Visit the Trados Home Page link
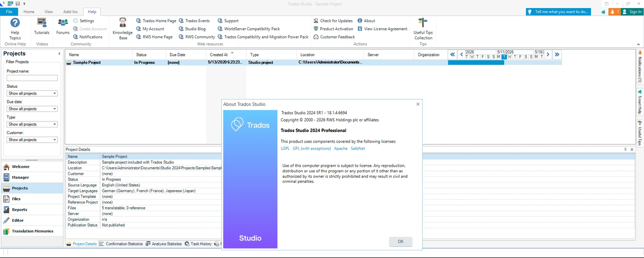 coord(156,21)
